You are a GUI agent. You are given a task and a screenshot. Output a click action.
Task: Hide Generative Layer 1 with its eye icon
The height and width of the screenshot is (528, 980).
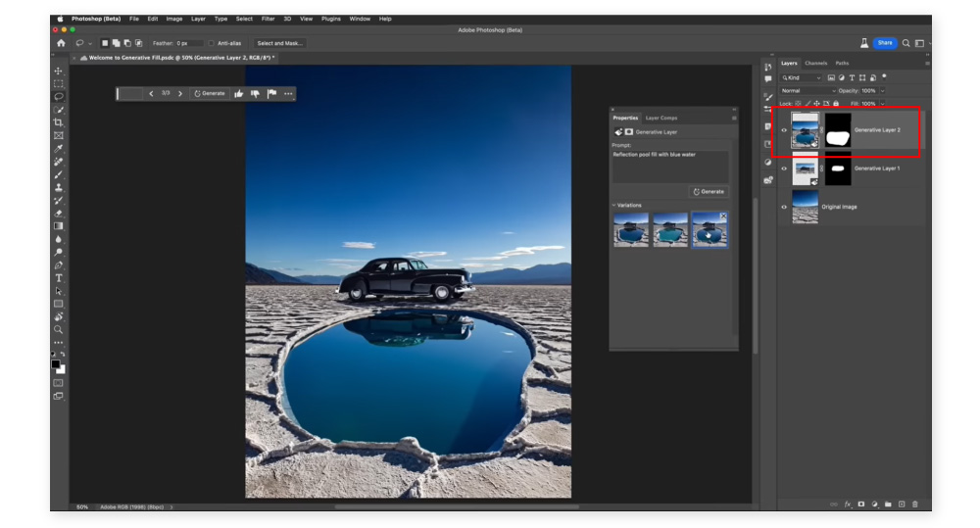(784, 168)
